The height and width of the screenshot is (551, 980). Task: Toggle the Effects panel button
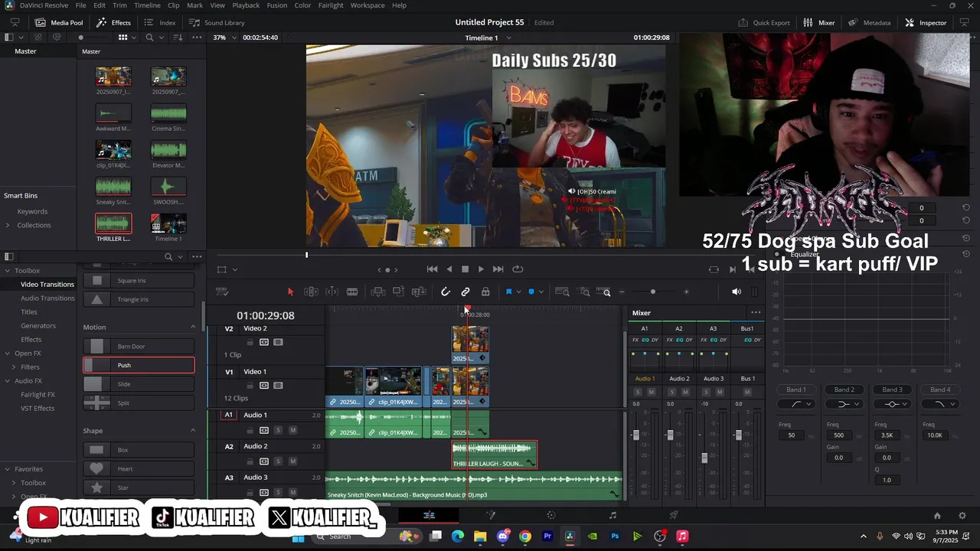[x=113, y=23]
